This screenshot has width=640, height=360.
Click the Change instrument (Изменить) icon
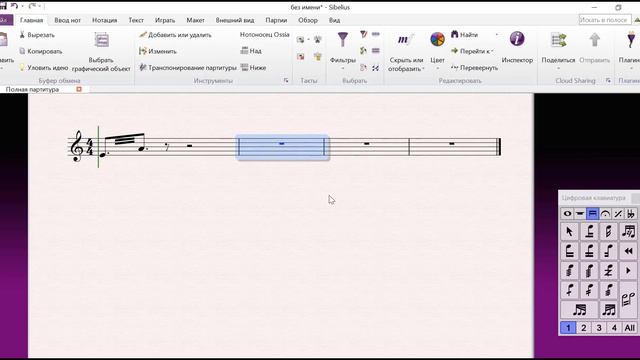pos(142,51)
